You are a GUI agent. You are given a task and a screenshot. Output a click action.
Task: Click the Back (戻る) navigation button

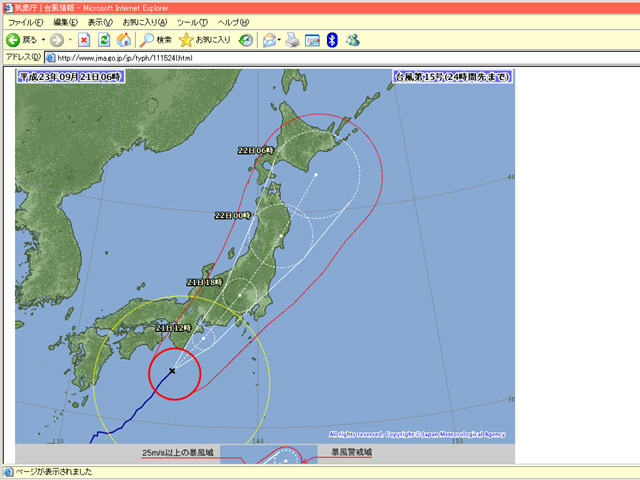[22, 40]
